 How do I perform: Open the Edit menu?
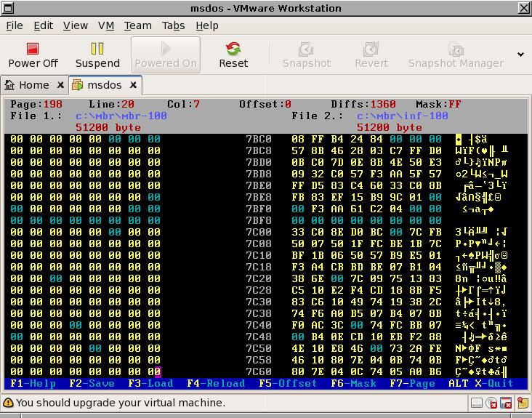tap(44, 25)
